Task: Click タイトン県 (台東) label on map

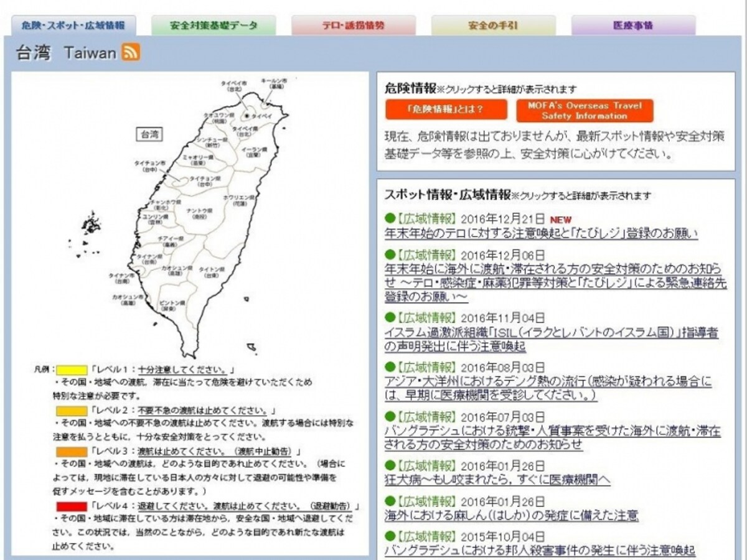Action: [211, 273]
